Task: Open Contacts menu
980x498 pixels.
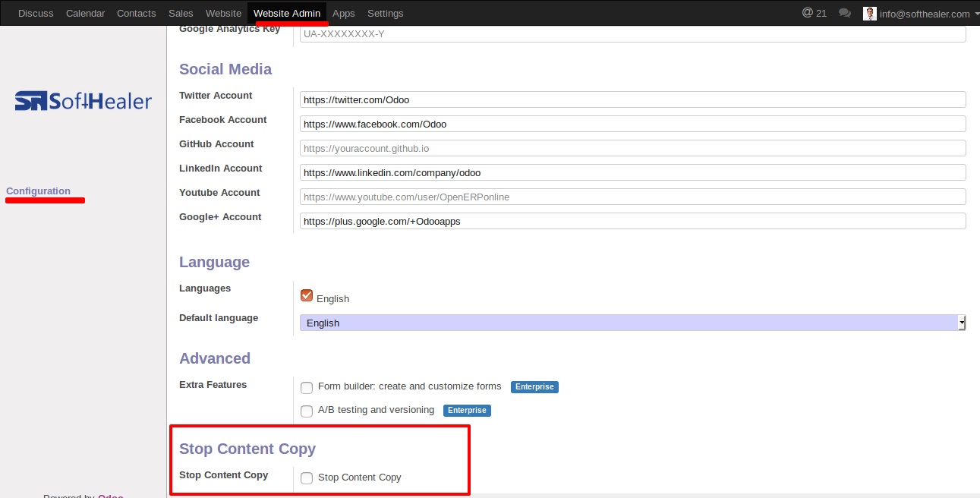Action: 137,14
